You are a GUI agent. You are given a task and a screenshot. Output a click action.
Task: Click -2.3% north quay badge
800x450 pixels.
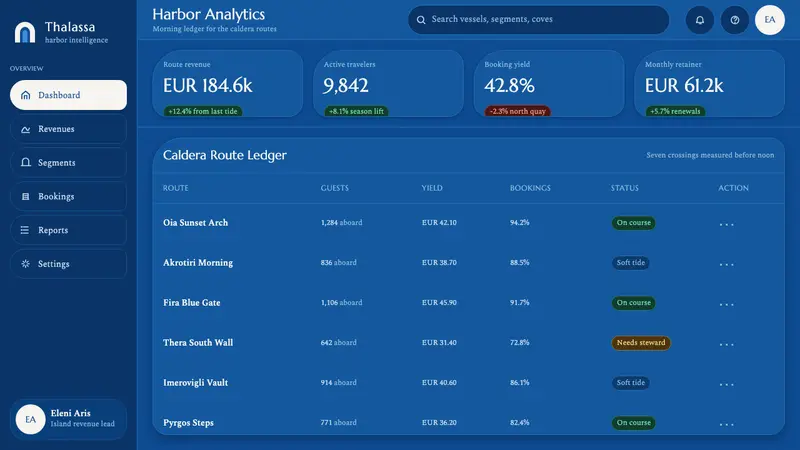click(x=517, y=111)
